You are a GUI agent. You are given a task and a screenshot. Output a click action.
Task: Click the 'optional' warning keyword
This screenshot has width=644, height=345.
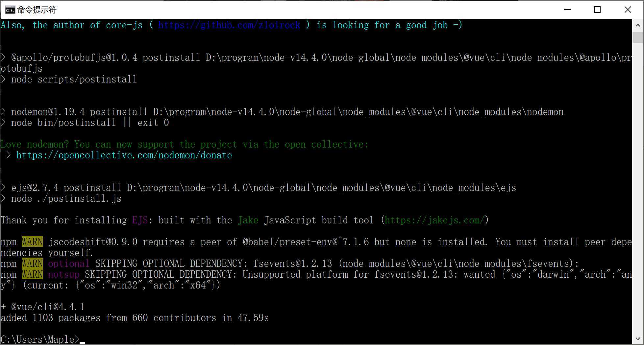pyautogui.click(x=69, y=264)
